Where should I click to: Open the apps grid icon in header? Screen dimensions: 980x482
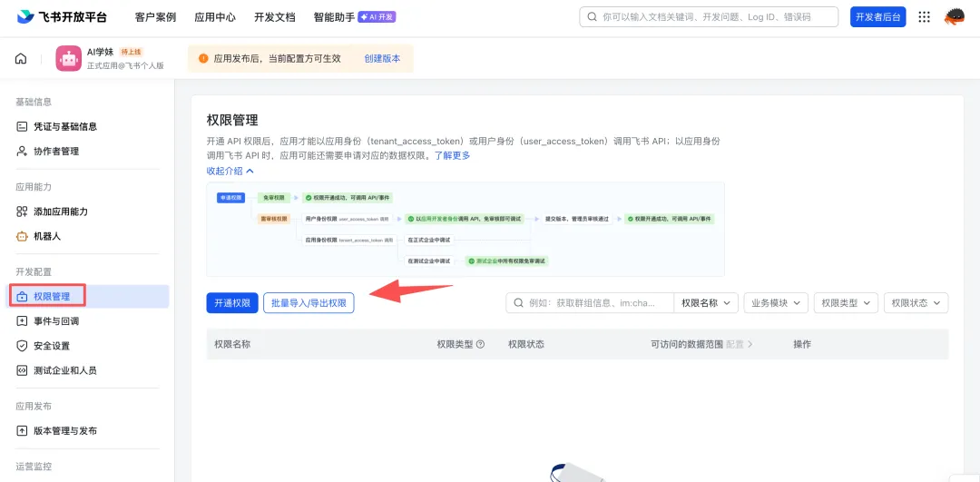pos(925,17)
